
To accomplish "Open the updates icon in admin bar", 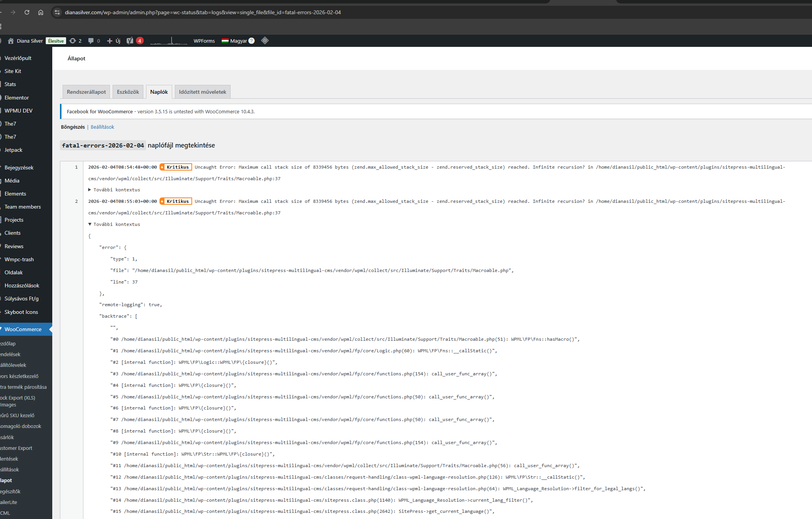I will 75,41.
